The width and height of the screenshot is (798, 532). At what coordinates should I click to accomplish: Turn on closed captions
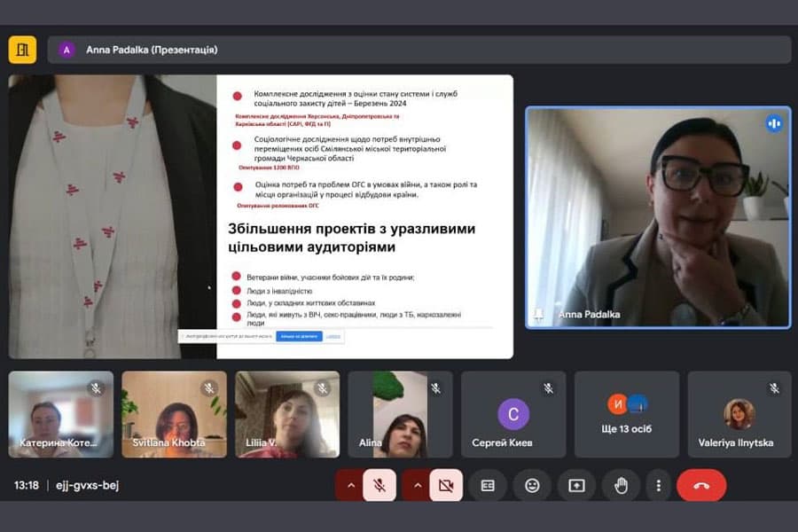tap(488, 485)
